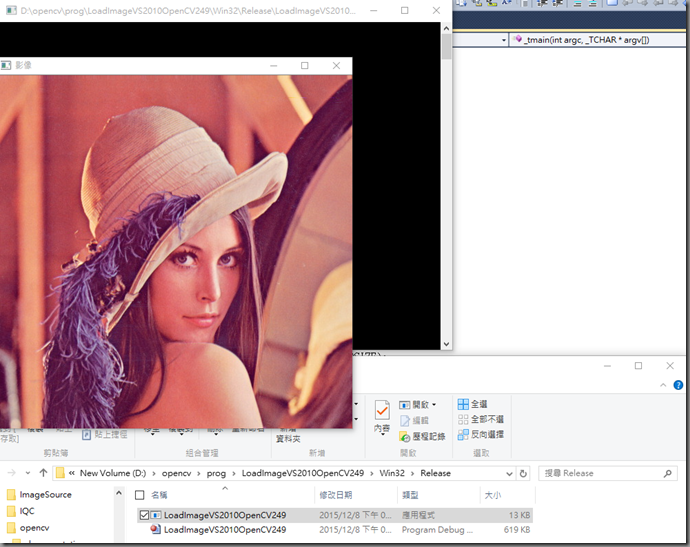Click 貼上捷徑 (Paste shortcut) in the ribbon
The height and width of the screenshot is (547, 690).
tap(105, 434)
